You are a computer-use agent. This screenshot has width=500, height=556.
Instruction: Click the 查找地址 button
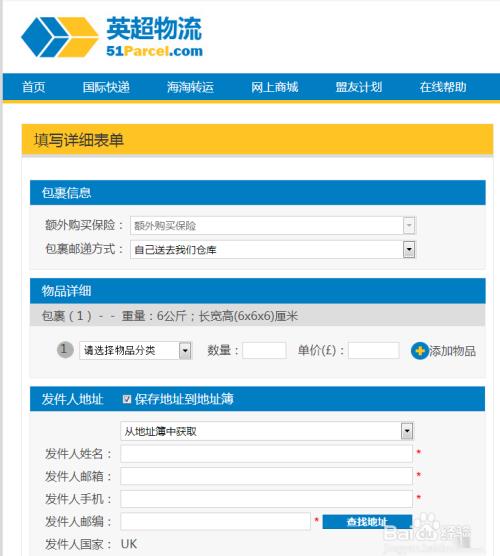pyautogui.click(x=367, y=522)
